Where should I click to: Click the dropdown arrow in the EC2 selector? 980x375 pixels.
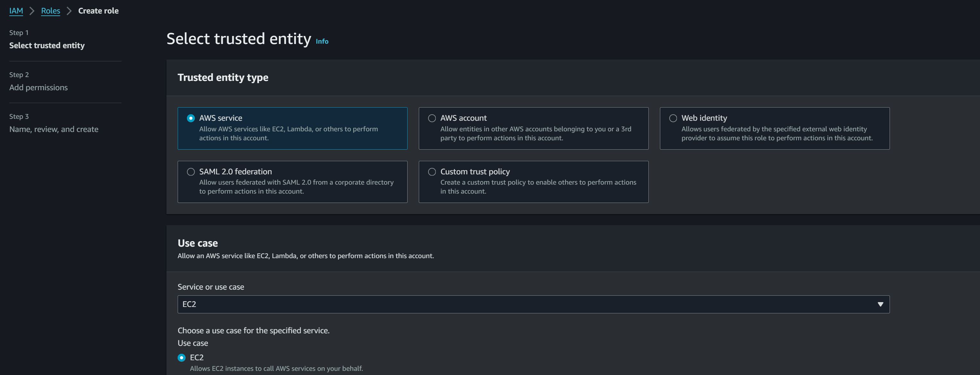point(880,305)
